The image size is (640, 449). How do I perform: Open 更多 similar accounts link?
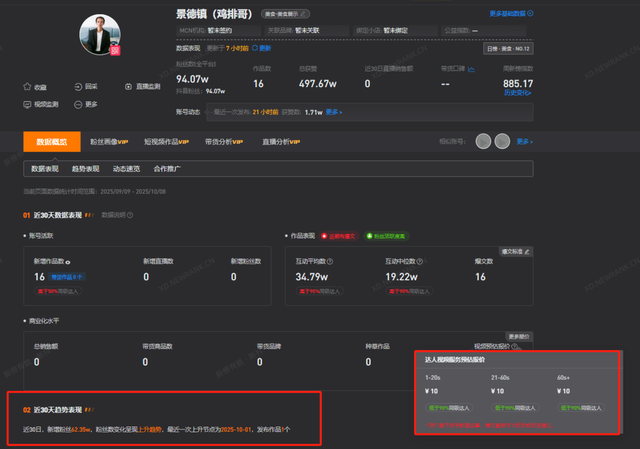(524, 142)
